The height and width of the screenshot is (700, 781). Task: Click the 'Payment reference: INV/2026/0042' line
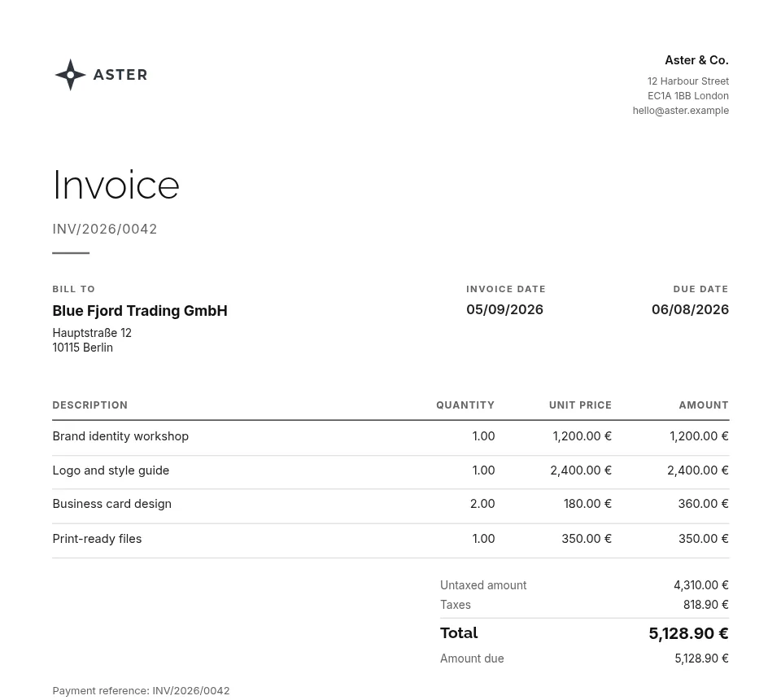[141, 691]
